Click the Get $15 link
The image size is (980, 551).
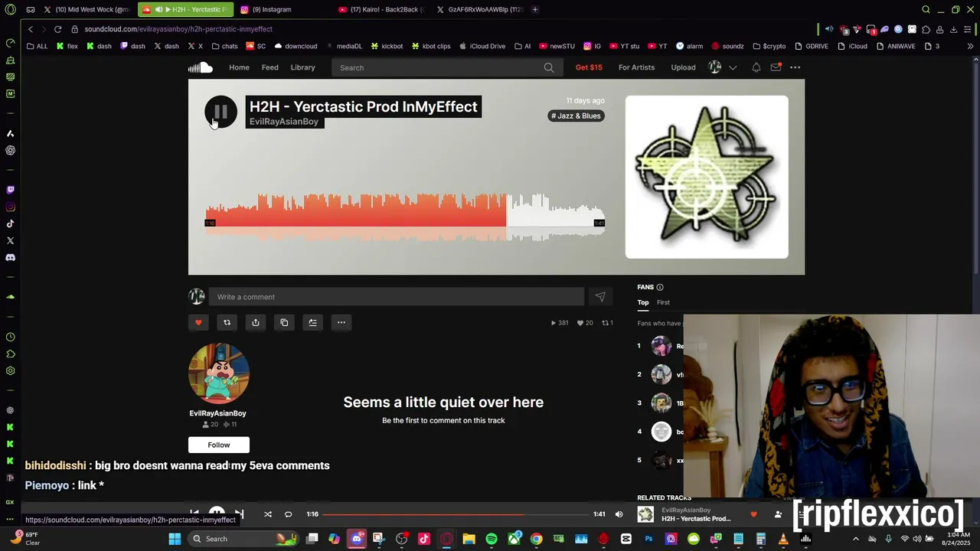tap(589, 67)
